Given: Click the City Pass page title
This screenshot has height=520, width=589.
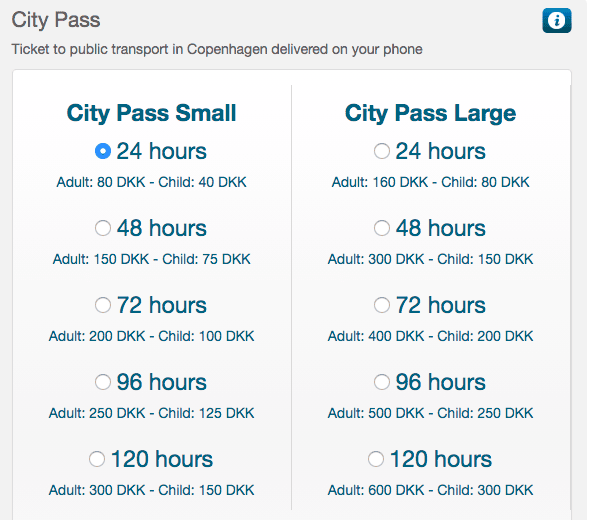Looking at the screenshot, I should click(56, 20).
